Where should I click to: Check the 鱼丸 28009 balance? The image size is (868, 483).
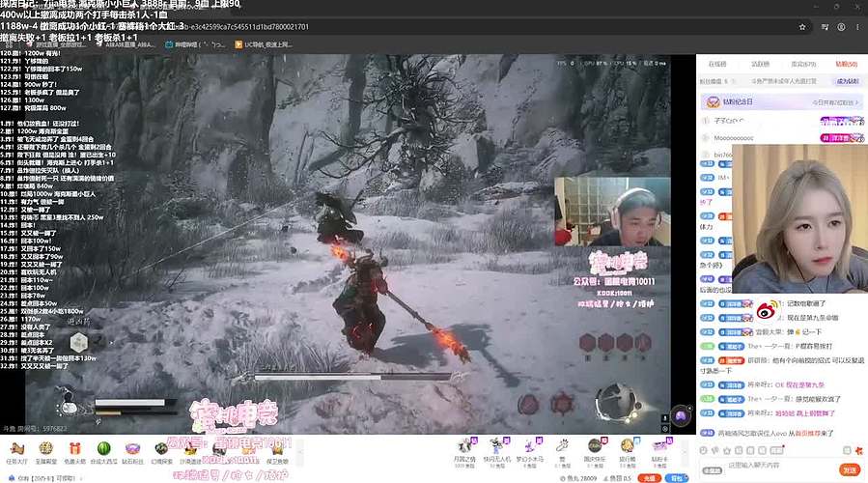tap(578, 478)
